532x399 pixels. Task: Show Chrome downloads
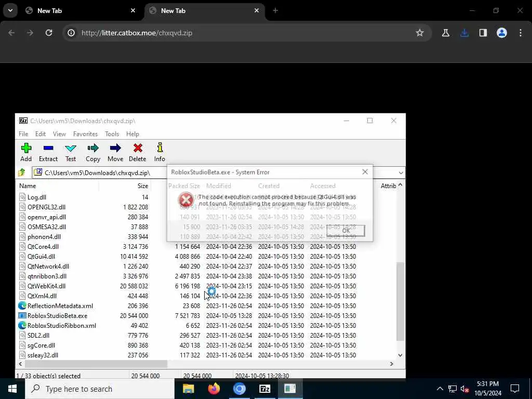pyautogui.click(x=464, y=33)
